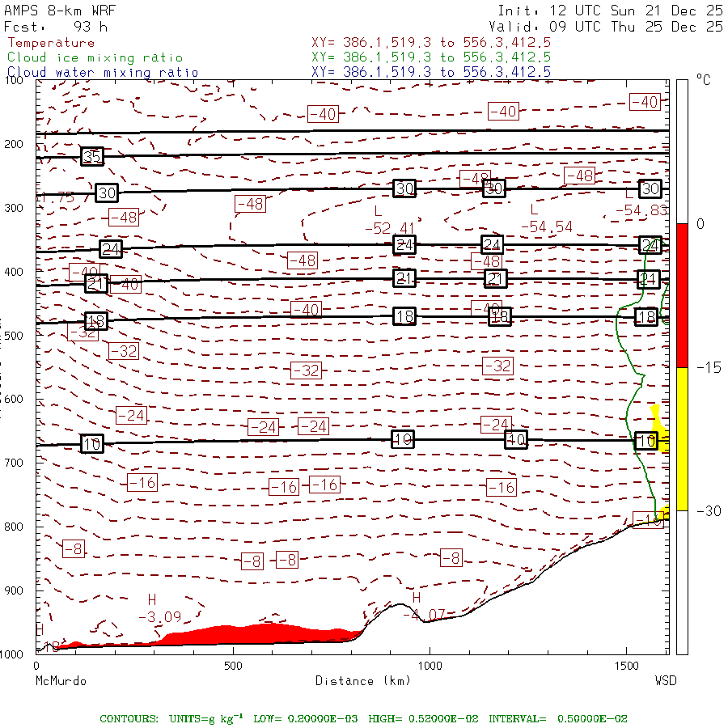Click the "1500" tick label on the distance axis

(x=627, y=667)
